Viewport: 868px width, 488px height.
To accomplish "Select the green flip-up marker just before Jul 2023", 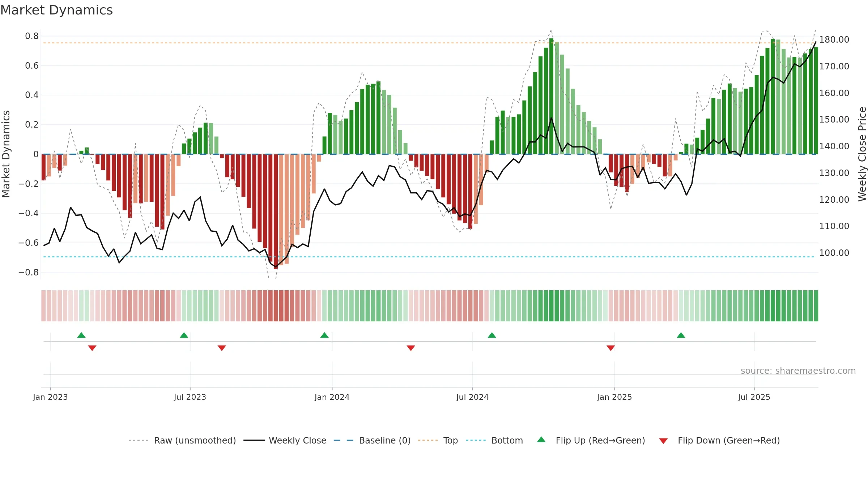I will [184, 335].
